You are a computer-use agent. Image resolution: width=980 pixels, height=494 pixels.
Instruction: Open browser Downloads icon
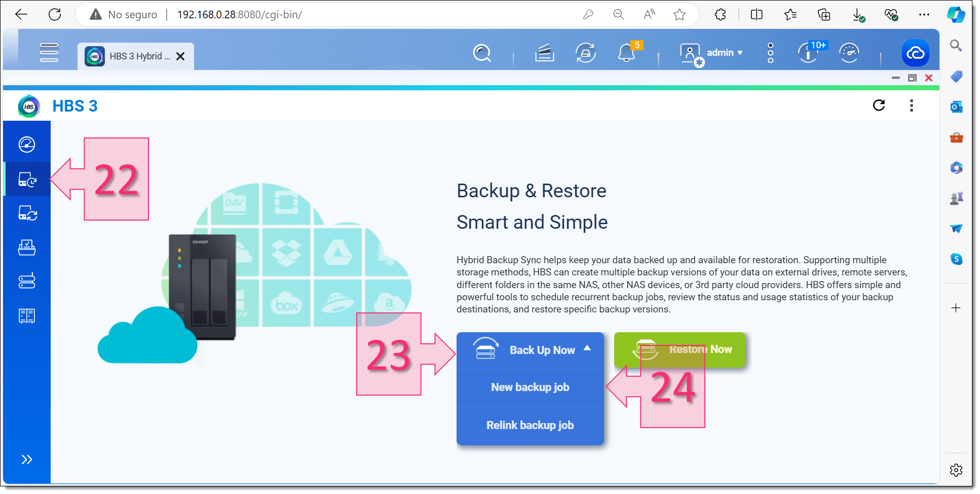point(858,15)
